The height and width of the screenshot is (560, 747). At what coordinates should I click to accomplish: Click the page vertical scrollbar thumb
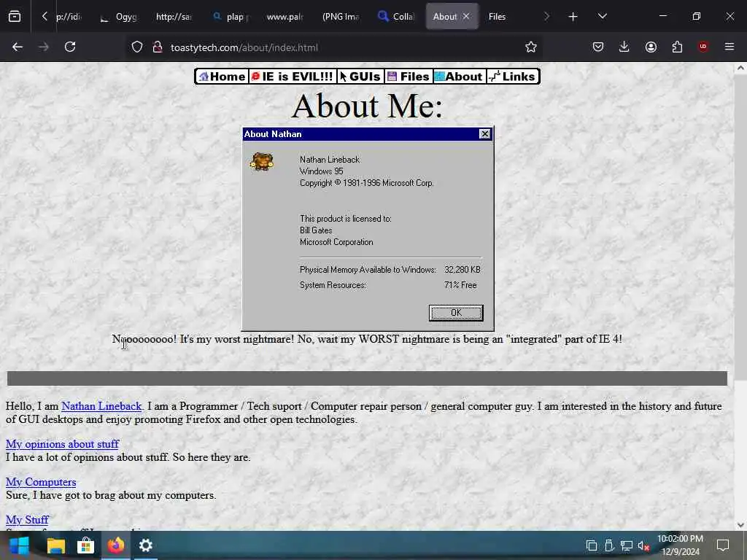tap(740, 227)
